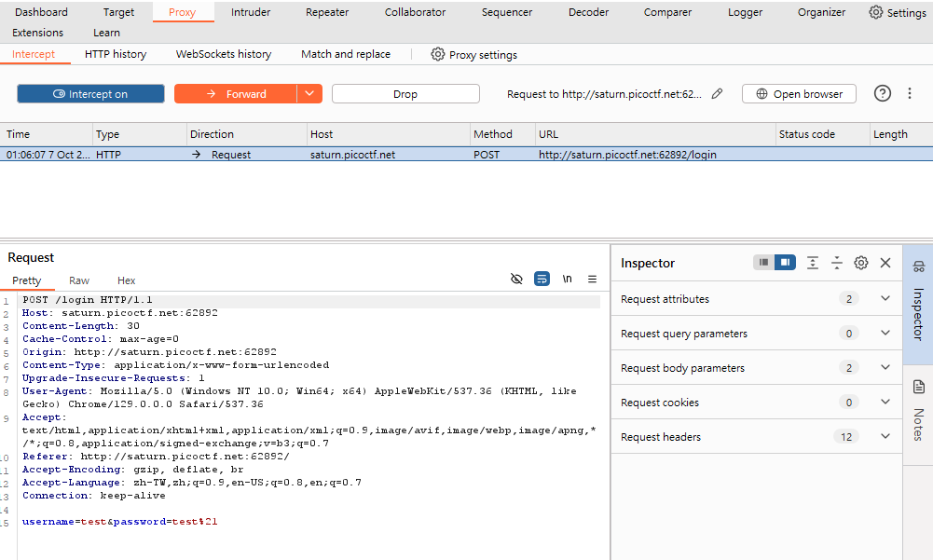
Task: Switch request view to Raw
Action: coord(79,280)
